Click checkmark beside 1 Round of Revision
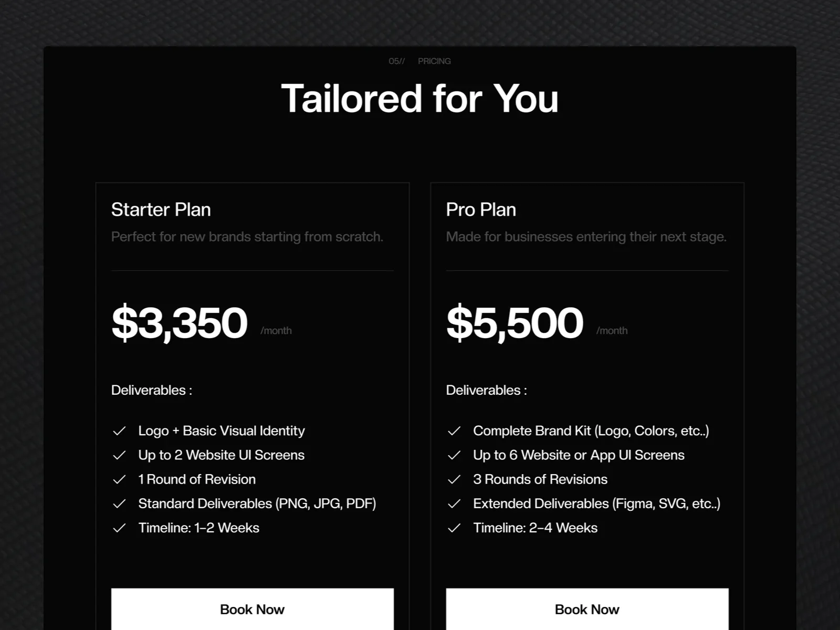Viewport: 840px width, 630px height. 119,479
